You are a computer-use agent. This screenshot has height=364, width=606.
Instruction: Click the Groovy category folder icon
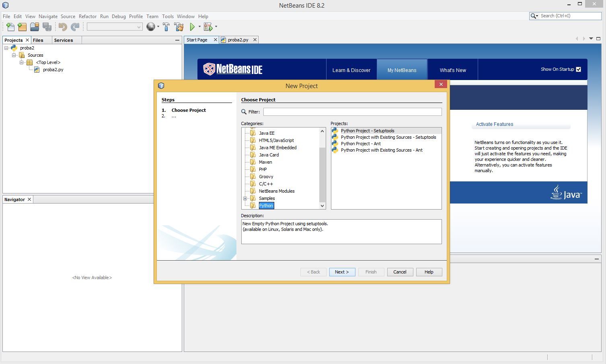tap(253, 177)
